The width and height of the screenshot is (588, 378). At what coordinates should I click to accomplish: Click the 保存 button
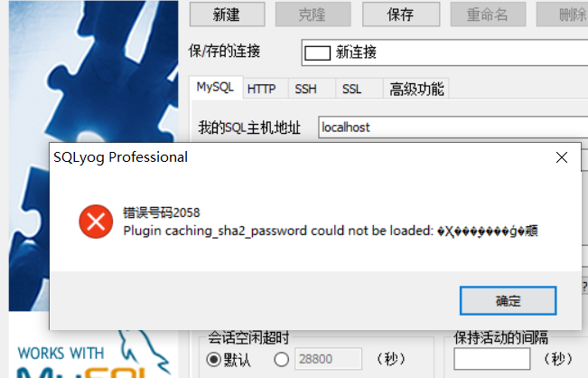(401, 14)
